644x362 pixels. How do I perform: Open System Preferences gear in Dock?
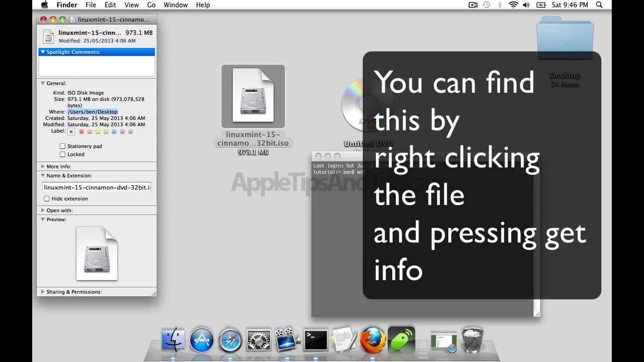tap(259, 340)
